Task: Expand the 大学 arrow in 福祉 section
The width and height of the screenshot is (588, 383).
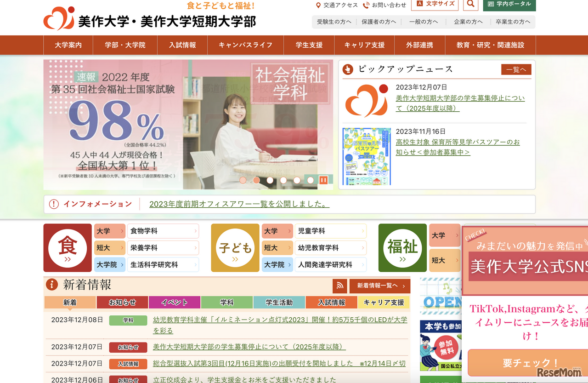Action: (x=444, y=235)
